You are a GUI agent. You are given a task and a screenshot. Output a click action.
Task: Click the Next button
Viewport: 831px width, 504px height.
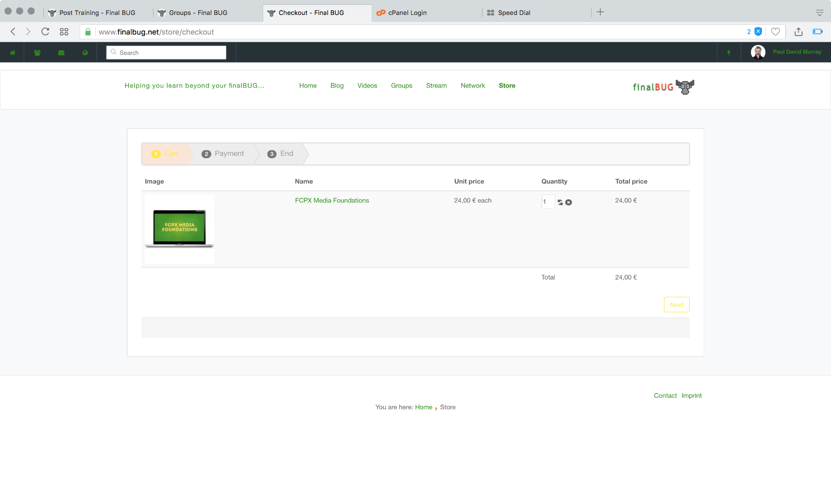point(677,305)
